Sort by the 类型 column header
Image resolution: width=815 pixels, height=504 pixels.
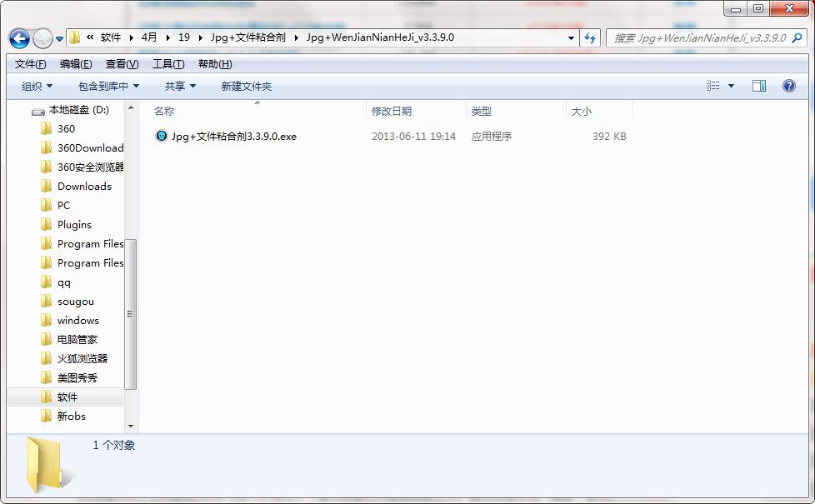(x=482, y=111)
